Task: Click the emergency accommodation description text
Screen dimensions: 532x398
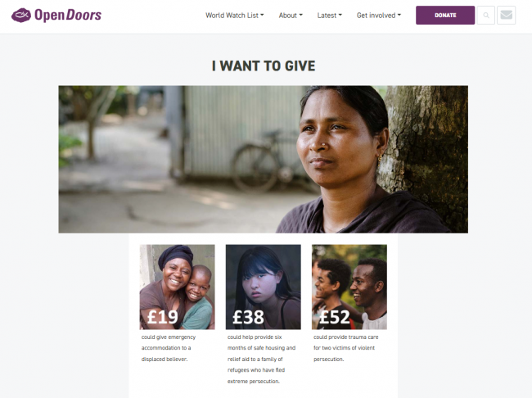Action: point(169,348)
